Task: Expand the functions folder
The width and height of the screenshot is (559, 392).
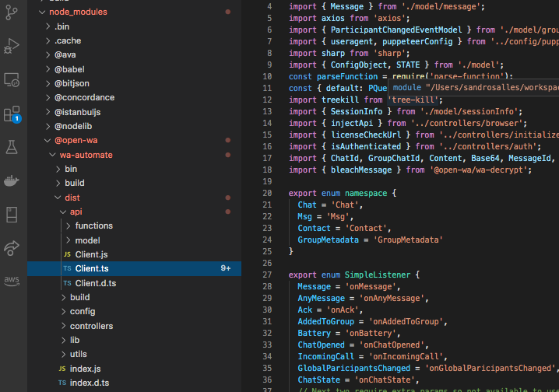Action: [x=134, y=226]
